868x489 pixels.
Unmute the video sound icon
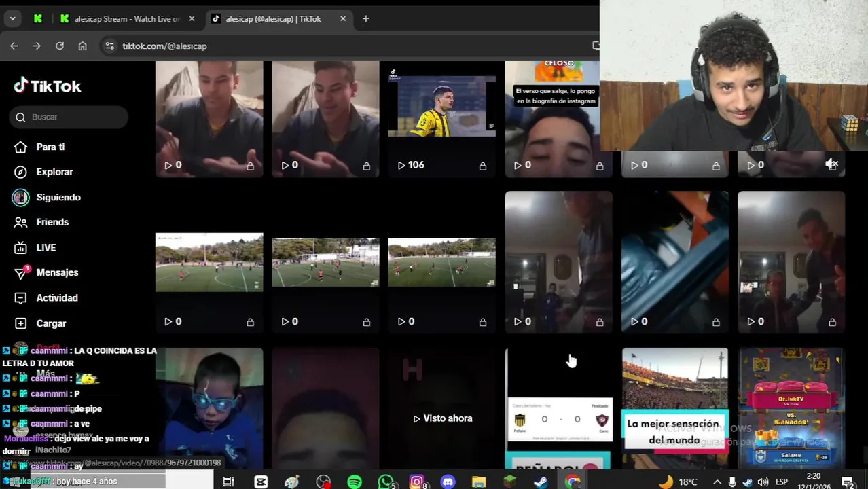(831, 164)
